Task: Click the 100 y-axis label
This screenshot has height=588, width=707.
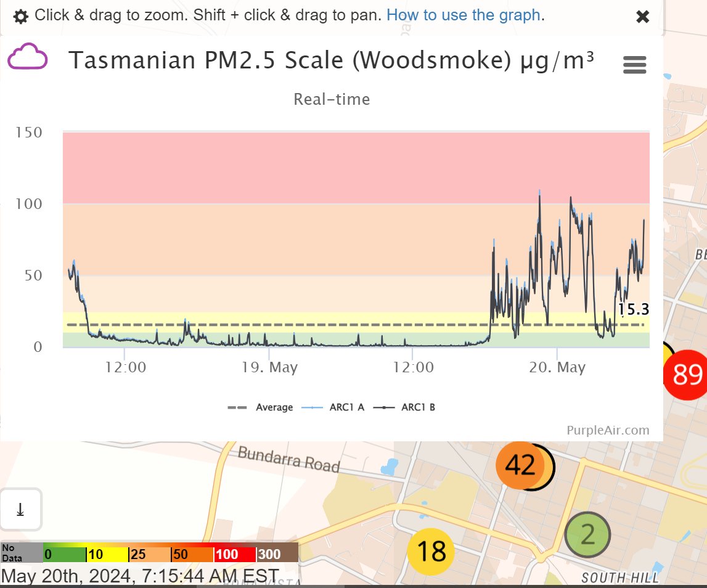Action: (x=29, y=204)
